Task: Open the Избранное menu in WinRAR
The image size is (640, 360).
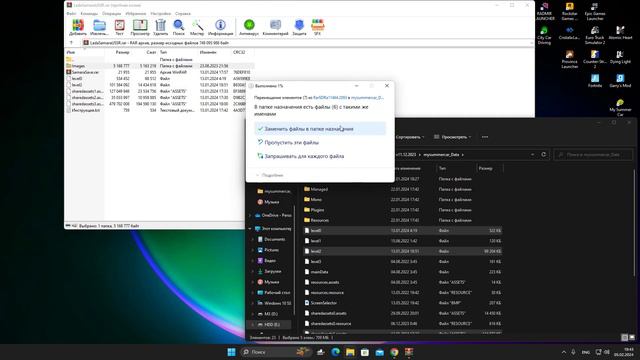Action: tap(136, 13)
